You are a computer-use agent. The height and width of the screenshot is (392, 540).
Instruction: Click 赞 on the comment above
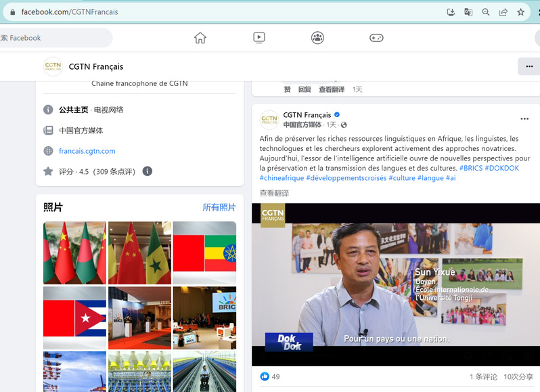[x=287, y=89]
